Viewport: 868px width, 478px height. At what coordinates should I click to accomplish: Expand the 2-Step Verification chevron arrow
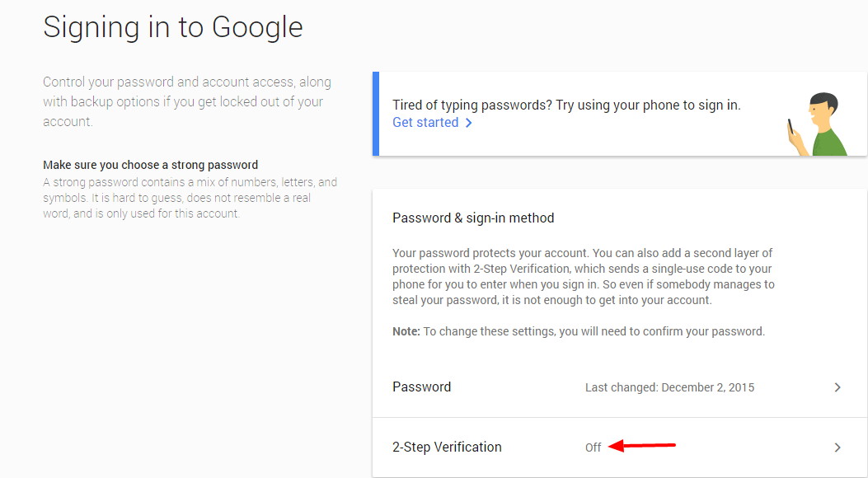click(x=838, y=448)
